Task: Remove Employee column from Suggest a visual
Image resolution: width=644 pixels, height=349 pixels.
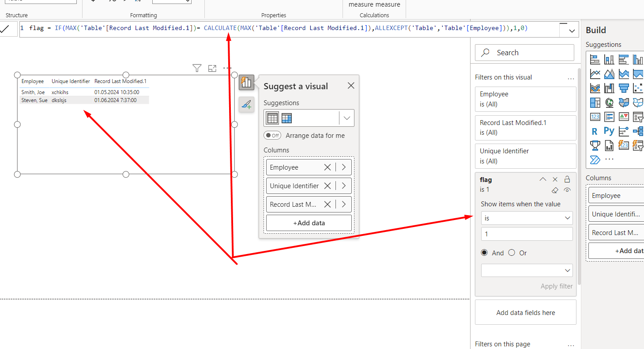Action: tap(328, 167)
